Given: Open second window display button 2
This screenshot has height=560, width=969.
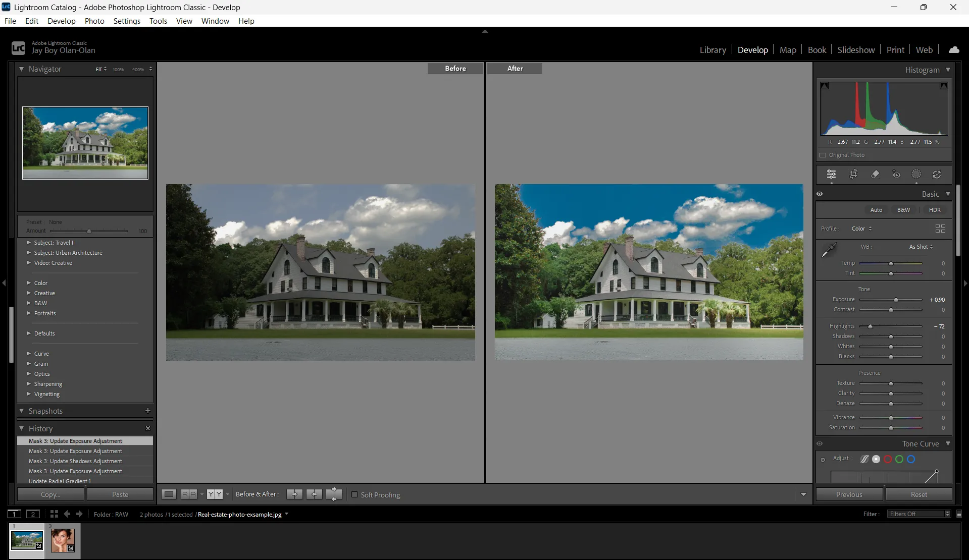Looking at the screenshot, I should click(x=33, y=514).
